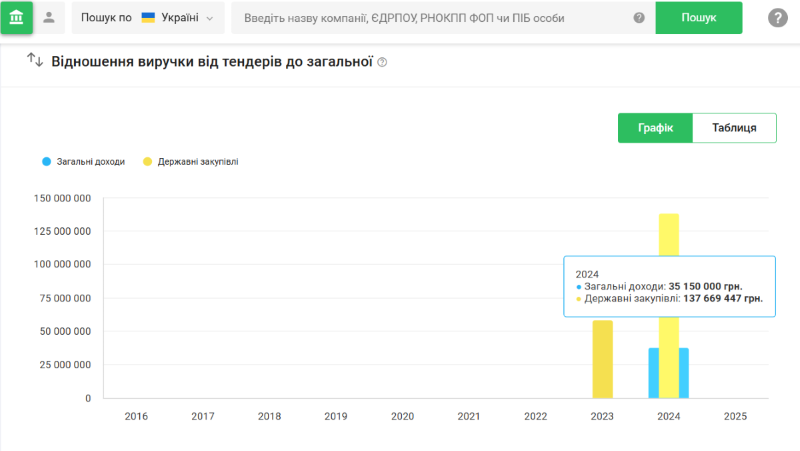800x451 pixels.
Task: Click the blue 2024 bar
Action: coord(653,372)
